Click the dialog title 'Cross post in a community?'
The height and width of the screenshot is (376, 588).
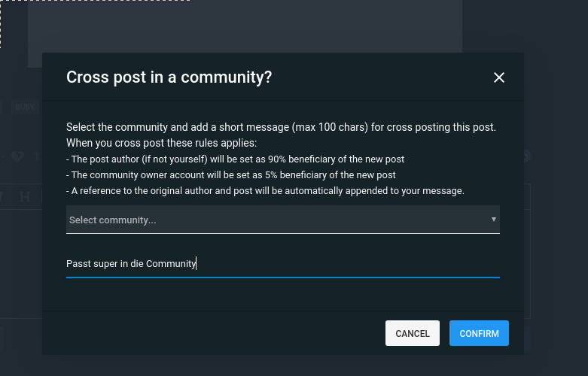(169, 77)
